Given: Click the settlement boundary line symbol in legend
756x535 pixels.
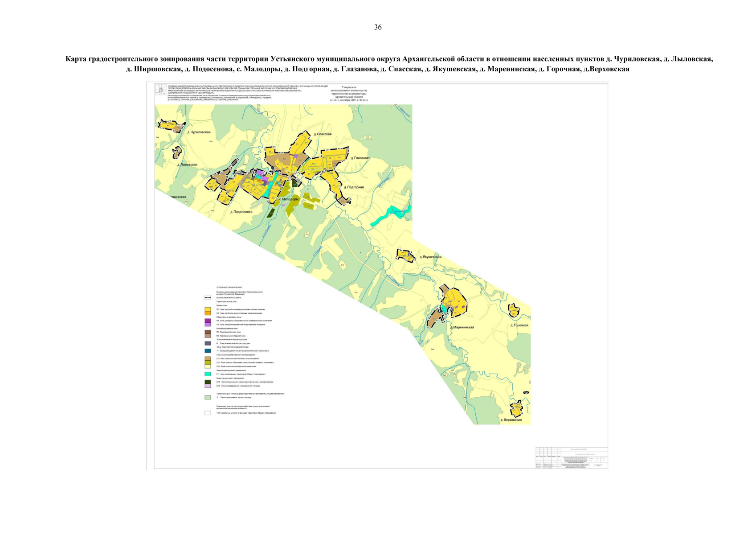Looking at the screenshot, I should pyautogui.click(x=208, y=298).
